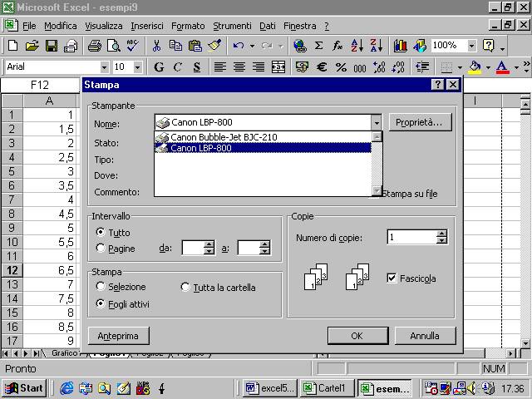
Task: Open the borders dropdown arrow
Action: coord(460,67)
